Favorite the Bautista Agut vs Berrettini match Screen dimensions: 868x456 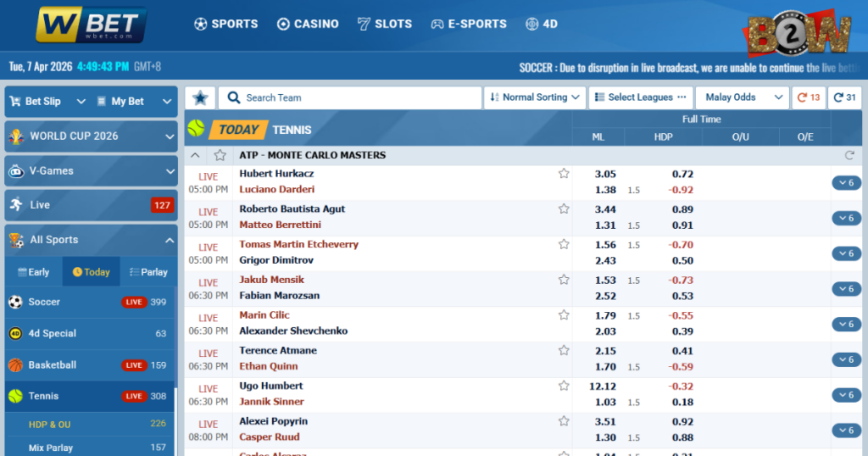(564, 209)
